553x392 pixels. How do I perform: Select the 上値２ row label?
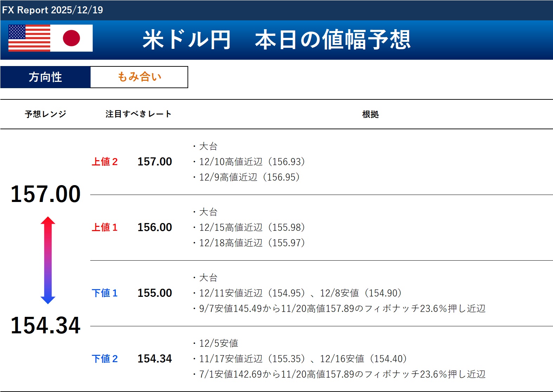[105, 162]
